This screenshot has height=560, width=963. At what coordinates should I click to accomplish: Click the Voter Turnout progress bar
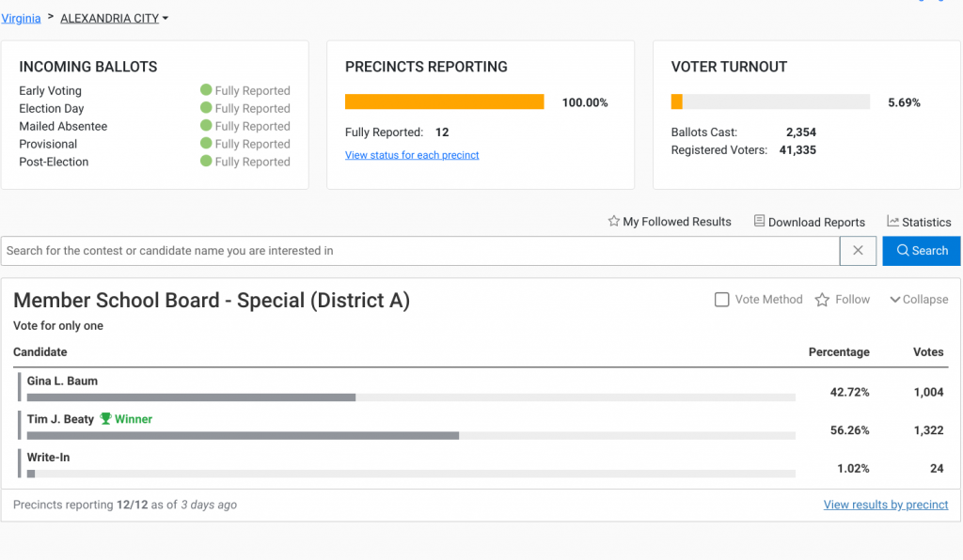pos(770,101)
